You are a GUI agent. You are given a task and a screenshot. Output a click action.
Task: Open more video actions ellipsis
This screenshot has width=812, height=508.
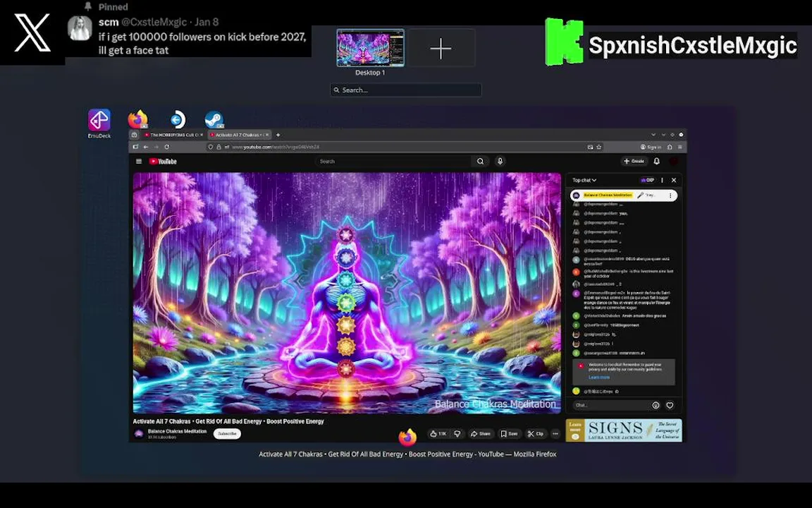555,434
